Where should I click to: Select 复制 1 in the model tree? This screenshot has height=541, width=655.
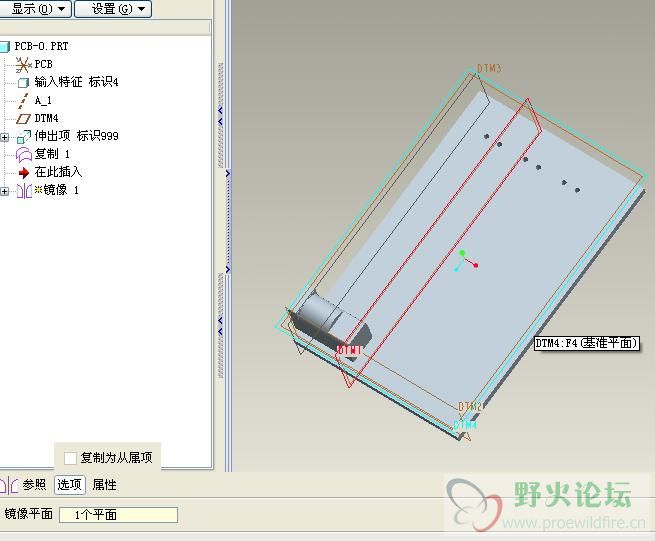(x=52, y=154)
